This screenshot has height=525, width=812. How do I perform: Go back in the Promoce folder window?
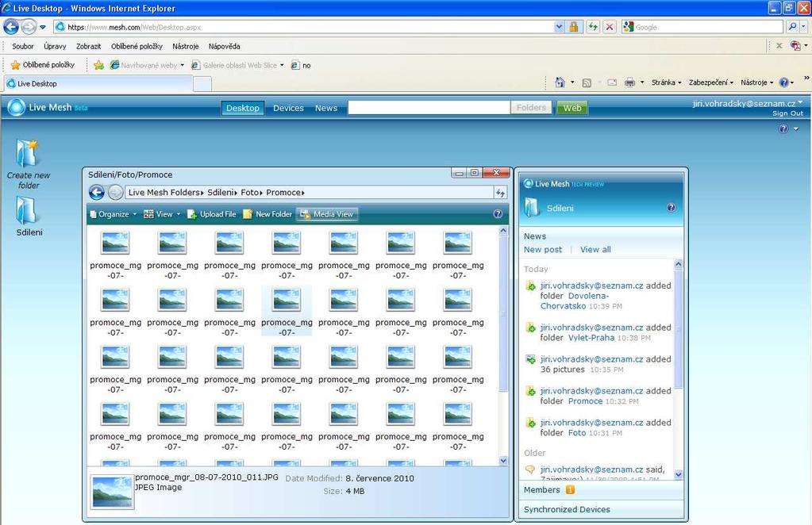point(97,193)
